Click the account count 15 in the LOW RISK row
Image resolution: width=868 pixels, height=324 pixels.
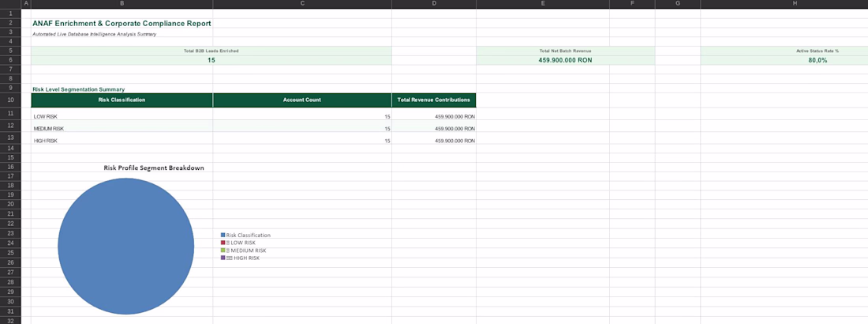387,116
